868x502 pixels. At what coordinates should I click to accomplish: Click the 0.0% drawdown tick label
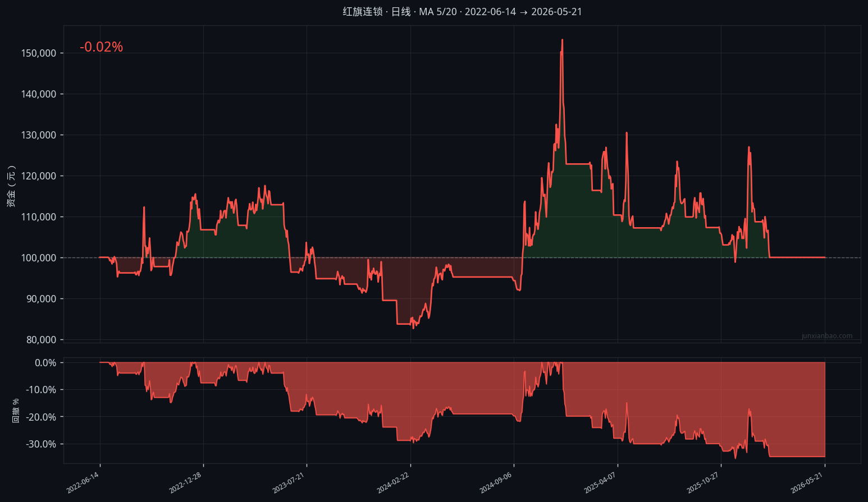45,363
